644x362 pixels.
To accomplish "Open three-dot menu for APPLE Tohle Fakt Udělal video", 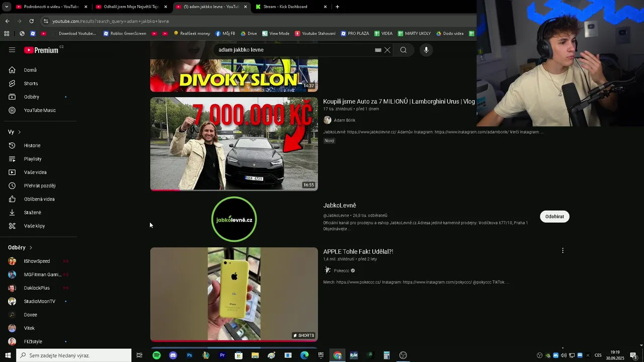I will pyautogui.click(x=562, y=250).
